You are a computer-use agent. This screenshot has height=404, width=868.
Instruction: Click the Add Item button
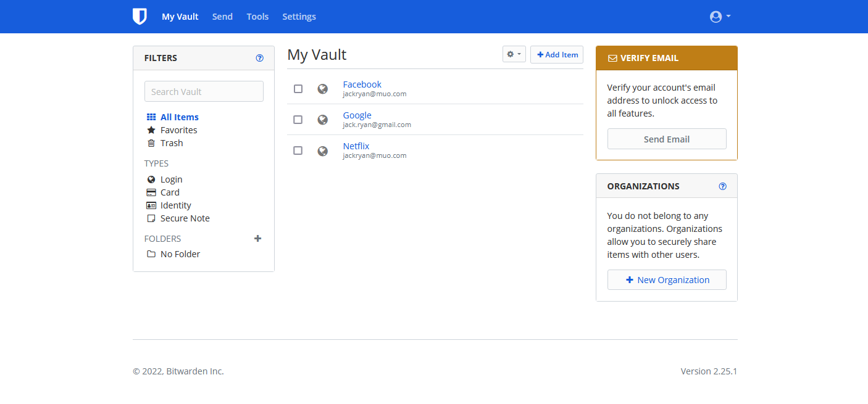557,54
